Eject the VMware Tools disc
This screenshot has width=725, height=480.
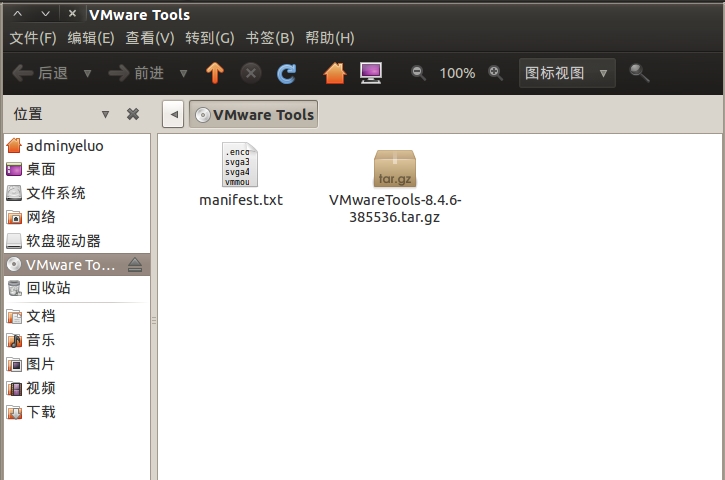coord(135,265)
